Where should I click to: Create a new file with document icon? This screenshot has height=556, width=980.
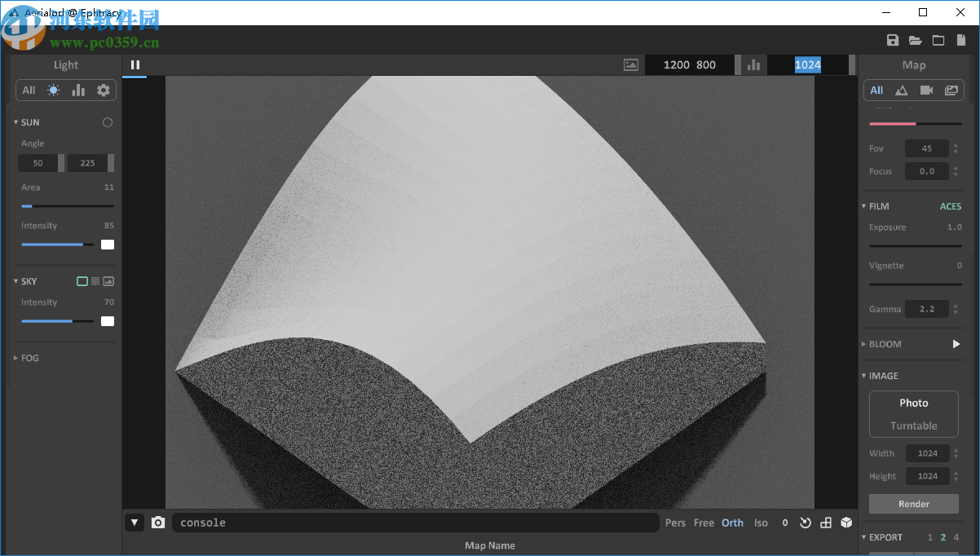[960, 40]
